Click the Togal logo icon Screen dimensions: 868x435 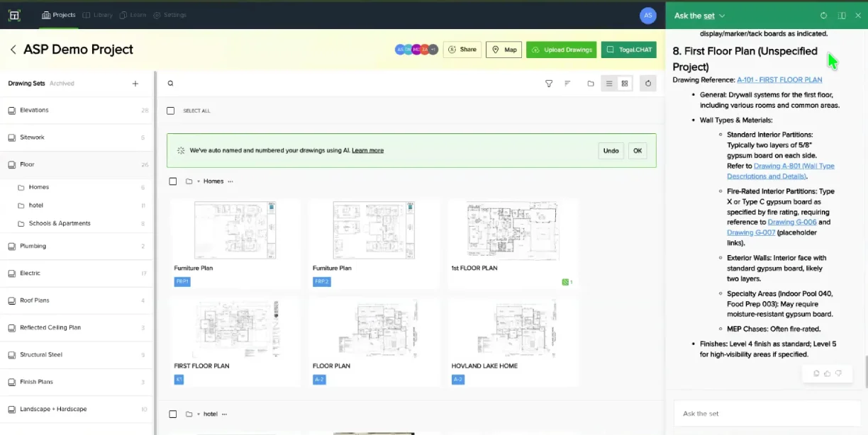coord(14,15)
